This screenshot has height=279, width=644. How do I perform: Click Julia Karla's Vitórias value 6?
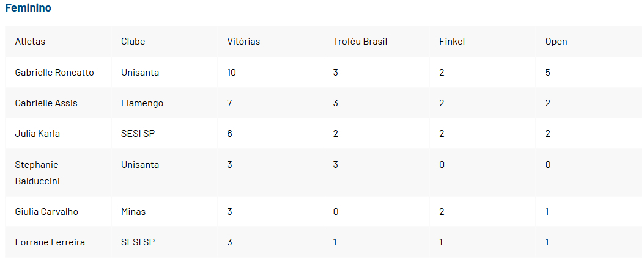[x=229, y=134]
